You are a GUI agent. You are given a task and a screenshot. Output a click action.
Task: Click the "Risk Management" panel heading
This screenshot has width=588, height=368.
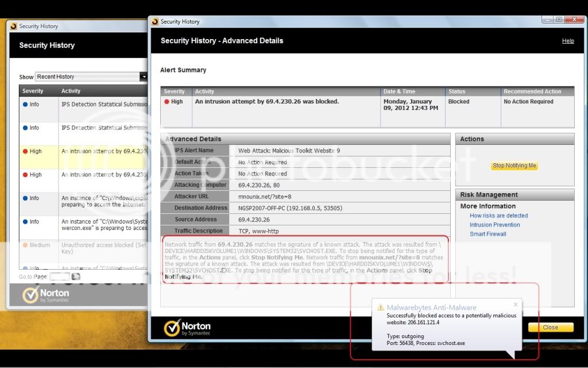(x=489, y=194)
